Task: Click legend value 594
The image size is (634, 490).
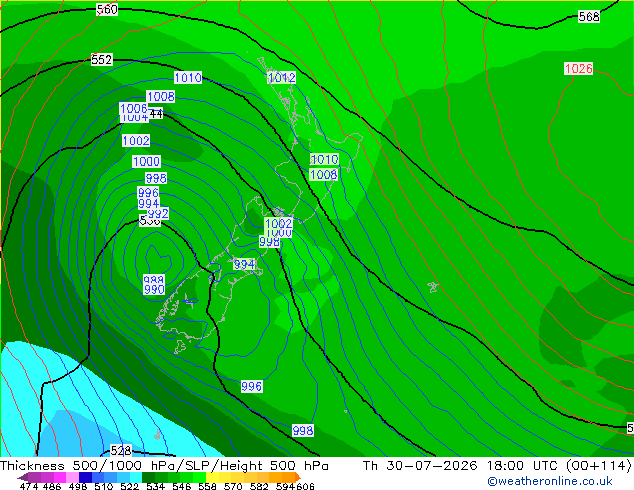Action: coord(285,486)
